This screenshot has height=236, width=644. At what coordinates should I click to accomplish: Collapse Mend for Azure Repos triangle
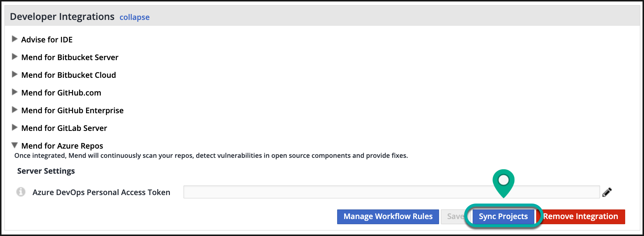pyautogui.click(x=15, y=145)
